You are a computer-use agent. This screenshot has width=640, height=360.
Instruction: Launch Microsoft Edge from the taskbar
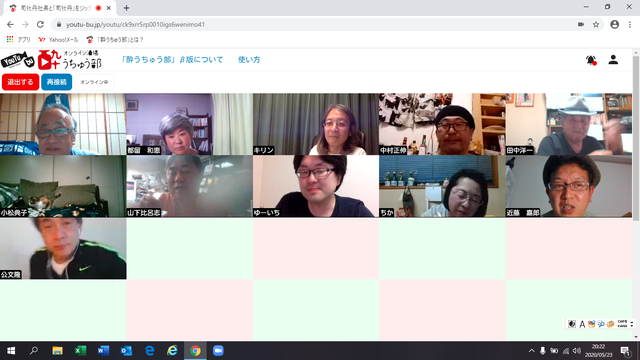point(149,351)
